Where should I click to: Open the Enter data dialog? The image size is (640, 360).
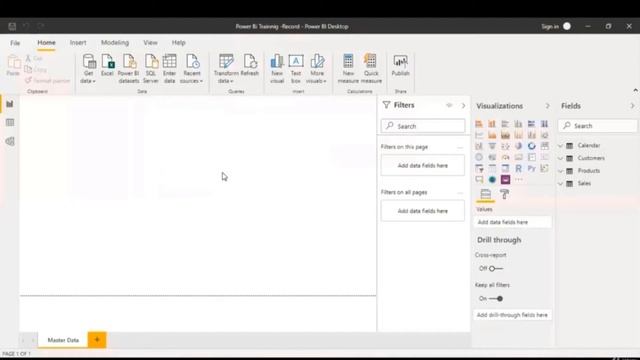169,69
